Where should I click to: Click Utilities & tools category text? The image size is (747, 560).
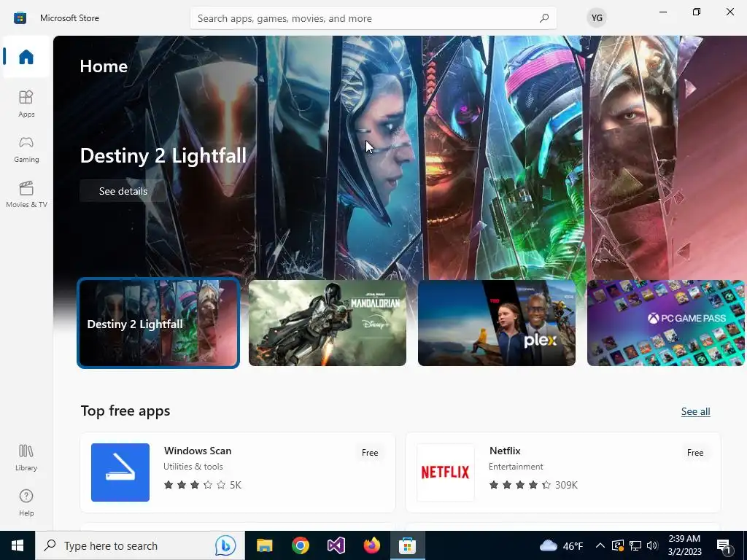193,467
